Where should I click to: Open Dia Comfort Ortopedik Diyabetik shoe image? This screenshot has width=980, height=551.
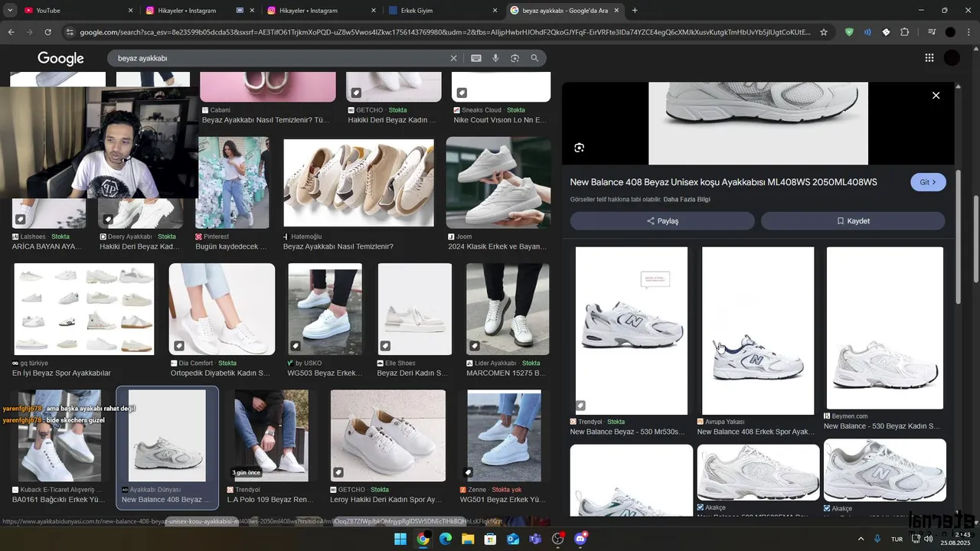click(x=222, y=309)
